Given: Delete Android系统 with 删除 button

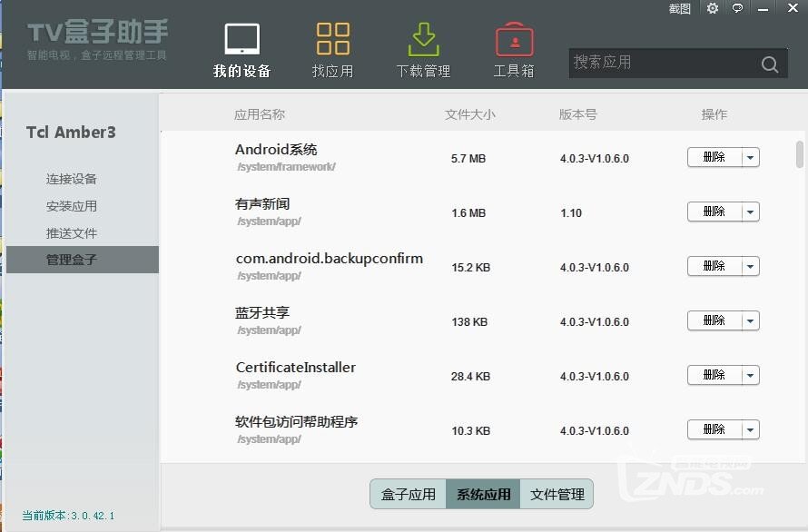Looking at the screenshot, I should pyautogui.click(x=714, y=157).
